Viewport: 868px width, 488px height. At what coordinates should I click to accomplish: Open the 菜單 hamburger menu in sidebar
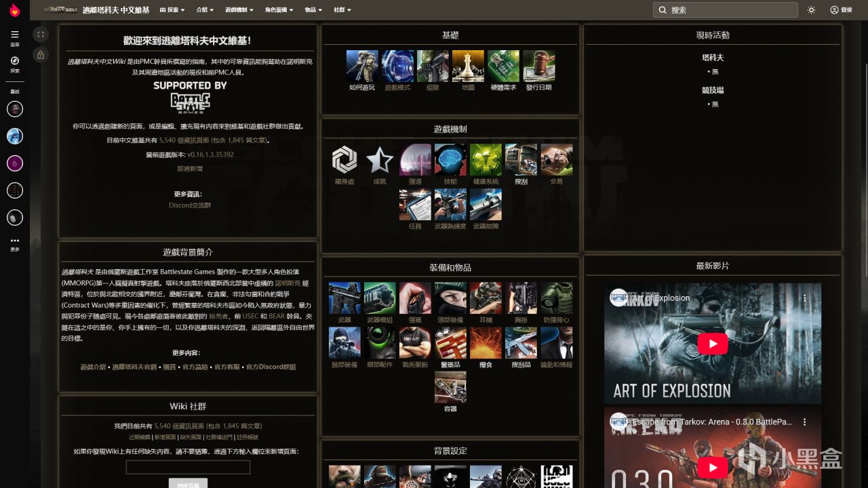[x=15, y=38]
